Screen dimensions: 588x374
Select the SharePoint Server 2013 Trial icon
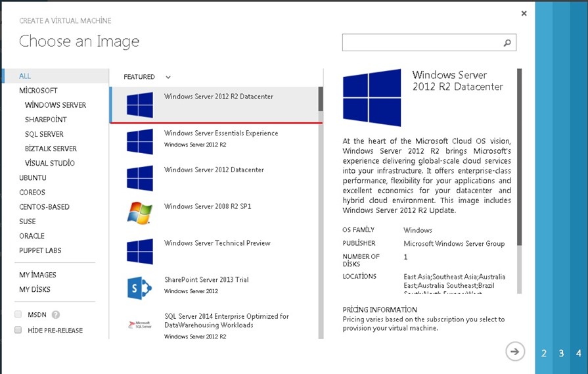point(139,287)
